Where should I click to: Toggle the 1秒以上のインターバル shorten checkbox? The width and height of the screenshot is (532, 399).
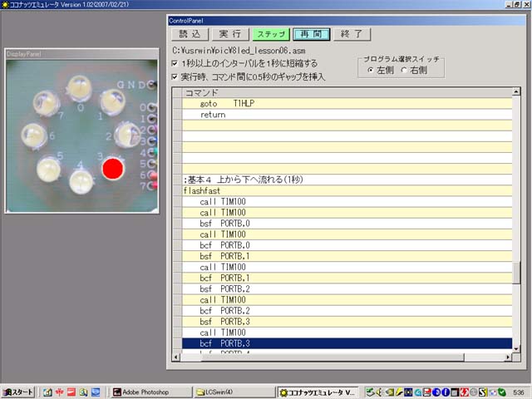pos(174,63)
